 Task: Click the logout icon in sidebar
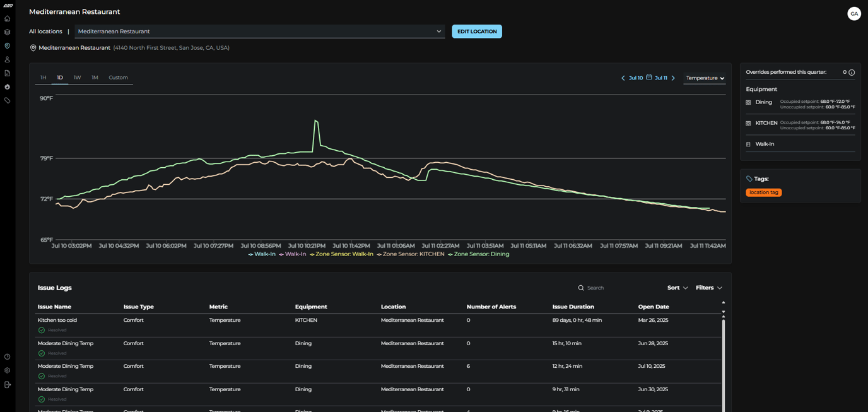8,384
